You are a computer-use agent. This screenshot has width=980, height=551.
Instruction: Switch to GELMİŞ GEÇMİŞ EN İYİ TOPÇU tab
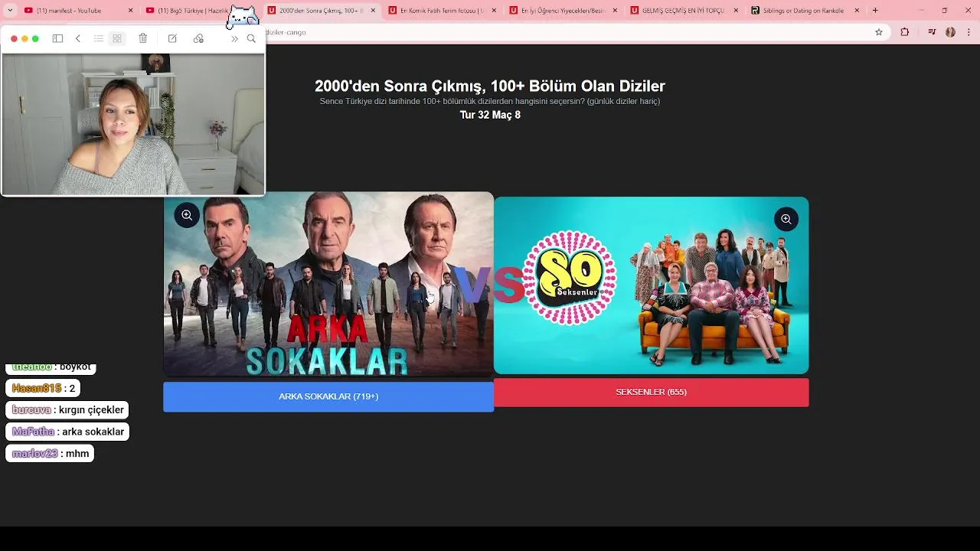pyautogui.click(x=684, y=11)
